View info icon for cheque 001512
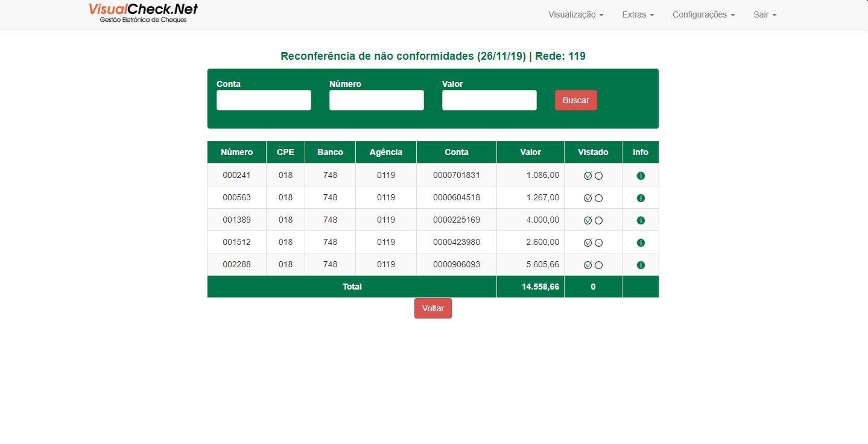The width and height of the screenshot is (868, 444). click(x=641, y=243)
